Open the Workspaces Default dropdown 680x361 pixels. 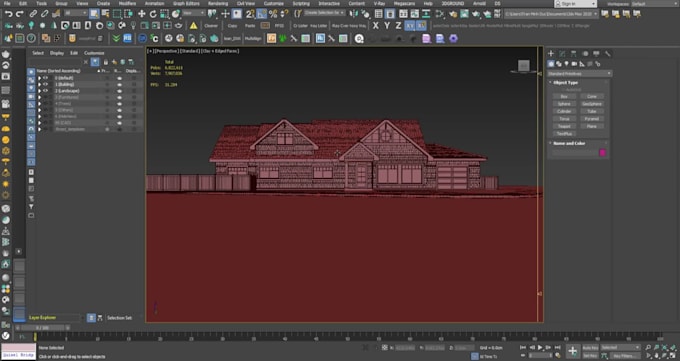(x=654, y=3)
